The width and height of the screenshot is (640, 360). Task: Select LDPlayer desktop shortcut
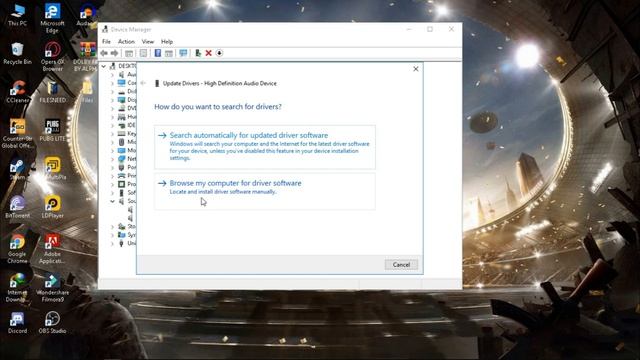(52, 207)
